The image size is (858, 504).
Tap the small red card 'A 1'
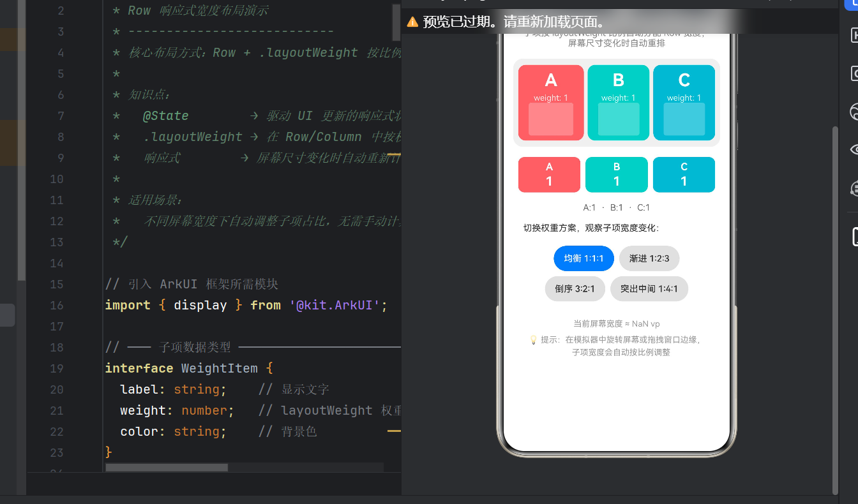(549, 175)
